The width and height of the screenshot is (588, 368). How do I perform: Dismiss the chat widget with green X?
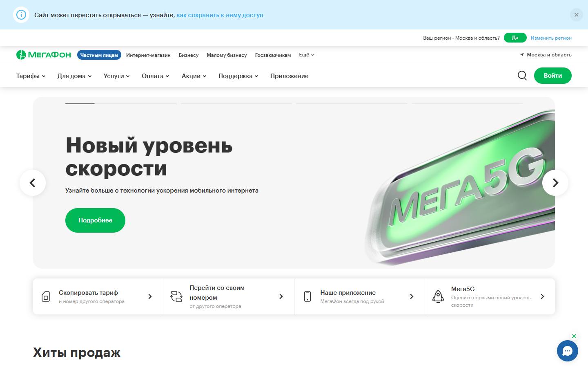[574, 336]
